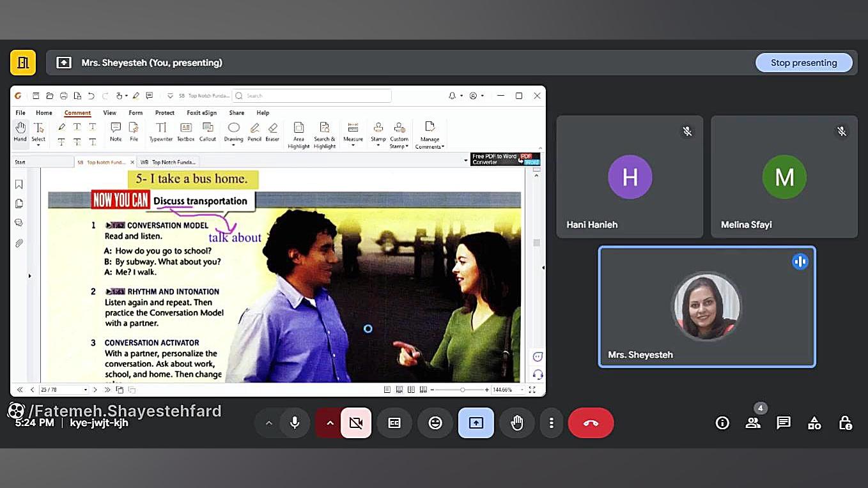Go to the next page arrow
868x488 pixels.
point(95,390)
